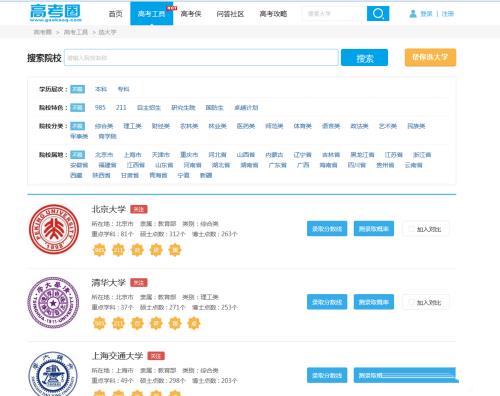Image resolution: width=500 pixels, height=396 pixels.
Task: Select 不限 in the 学历层次 filter row
Action: tap(77, 89)
